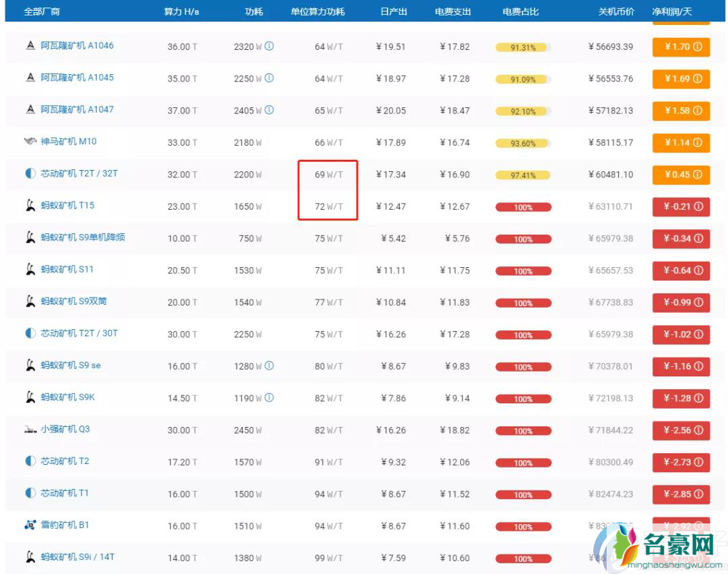This screenshot has width=728, height=574.
Task: Open the 芯动矿机 T2T / 32T miner link
Action: pyautogui.click(x=80, y=173)
